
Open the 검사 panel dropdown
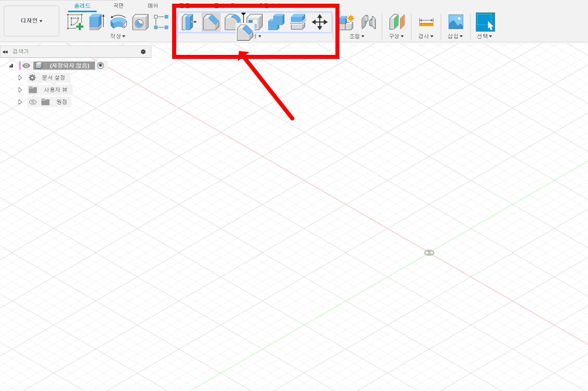(426, 36)
